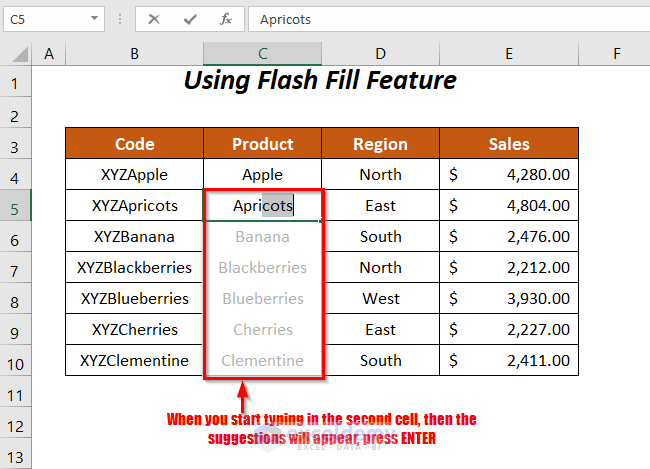Select row 4 header
The height and width of the screenshot is (469, 650).
click(x=15, y=175)
